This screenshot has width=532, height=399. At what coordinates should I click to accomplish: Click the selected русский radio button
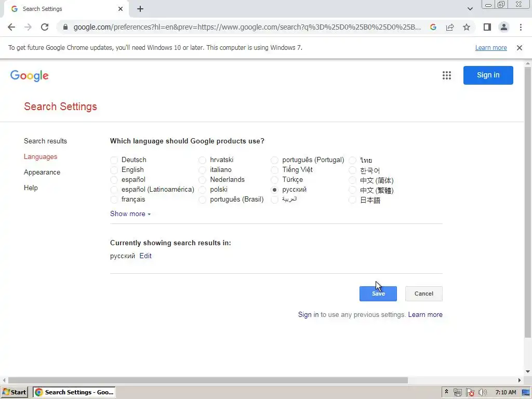pos(274,190)
